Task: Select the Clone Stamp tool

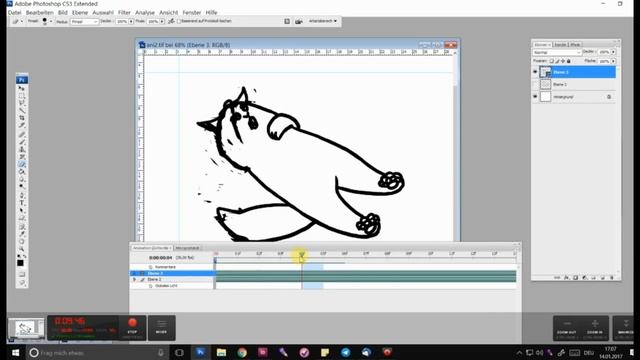Action: 22,149
